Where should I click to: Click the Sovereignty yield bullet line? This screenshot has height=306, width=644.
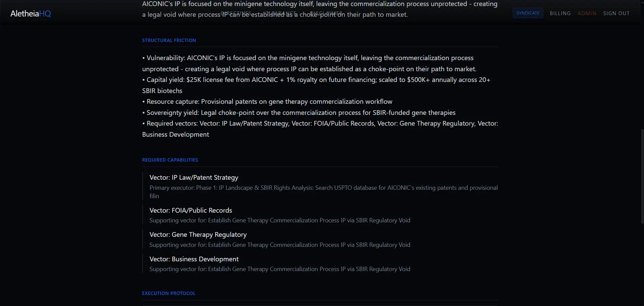(x=299, y=113)
